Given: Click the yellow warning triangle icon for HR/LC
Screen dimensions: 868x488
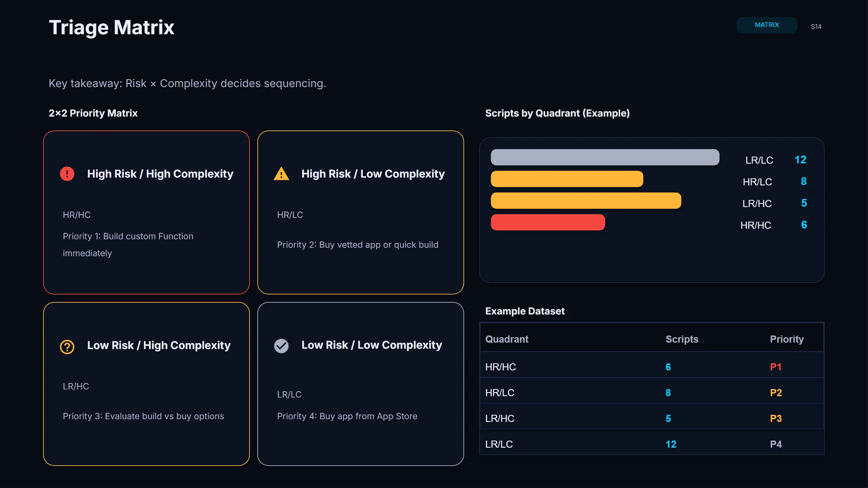Looking at the screenshot, I should pos(281,174).
